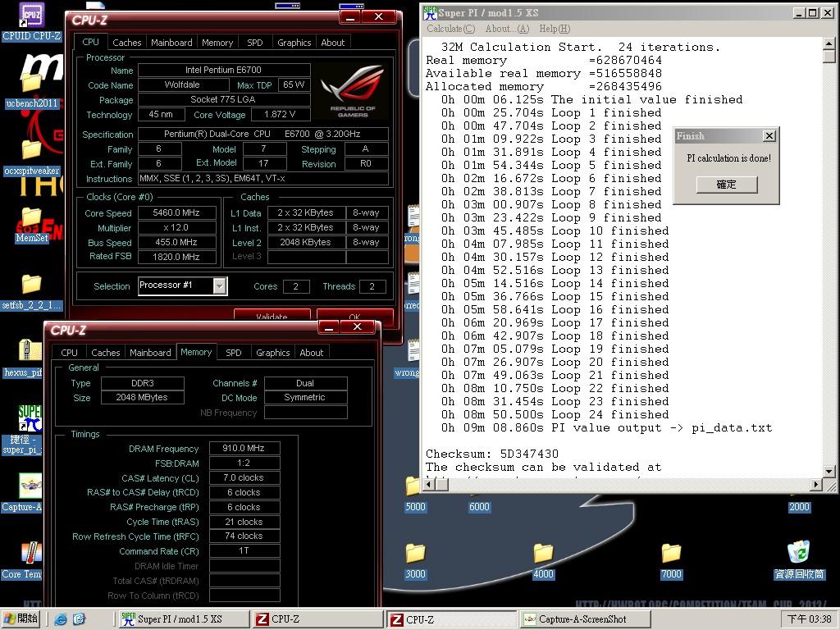
Task: Click DRAM Frequency value 910.0 MHz
Action: click(244, 449)
